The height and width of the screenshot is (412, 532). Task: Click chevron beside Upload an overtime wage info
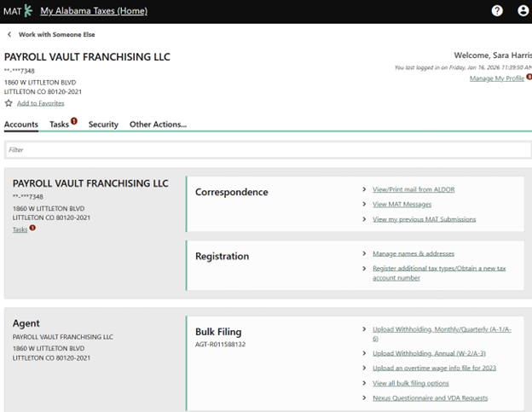click(364, 368)
